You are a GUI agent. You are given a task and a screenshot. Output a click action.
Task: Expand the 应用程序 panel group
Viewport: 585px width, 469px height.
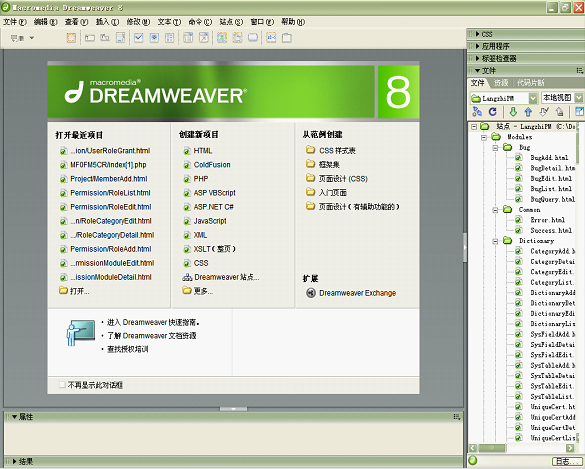478,46
